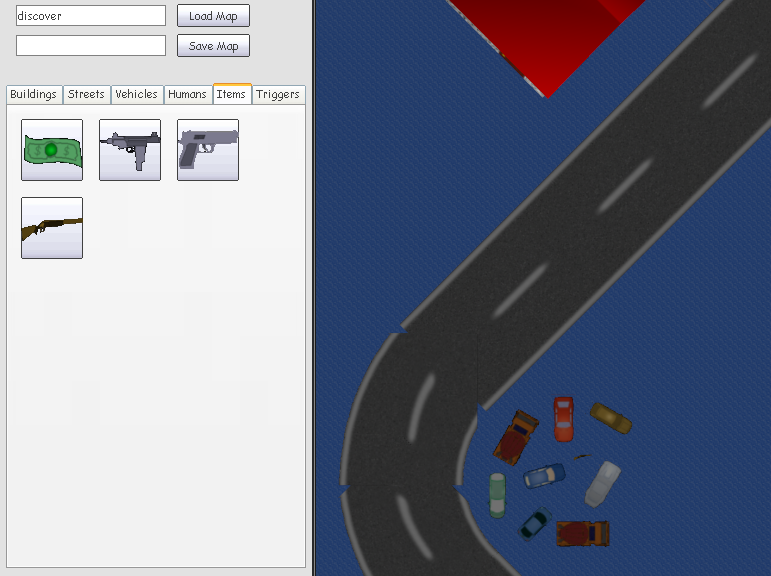The height and width of the screenshot is (576, 771).
Task: Click the empty save map name field
Action: tap(91, 46)
